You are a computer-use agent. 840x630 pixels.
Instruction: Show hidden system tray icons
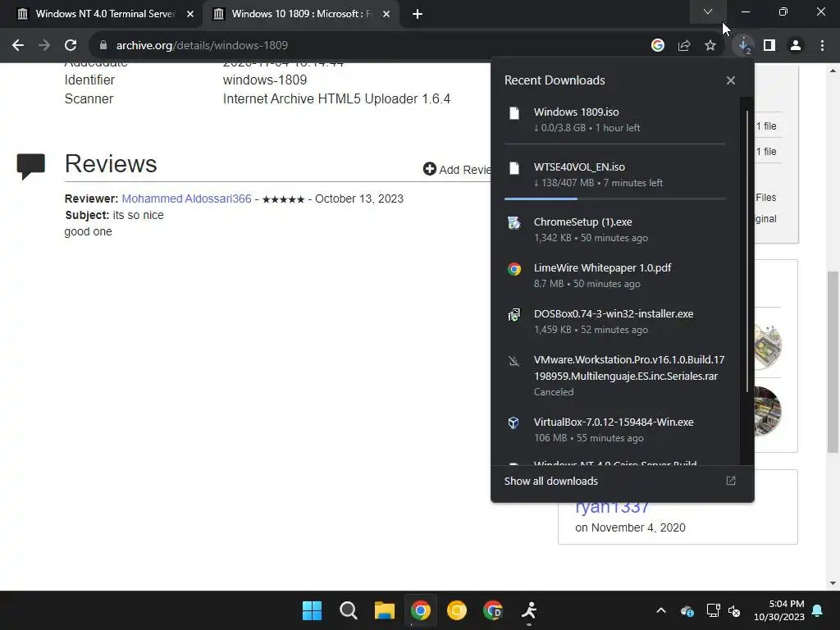coord(661,610)
